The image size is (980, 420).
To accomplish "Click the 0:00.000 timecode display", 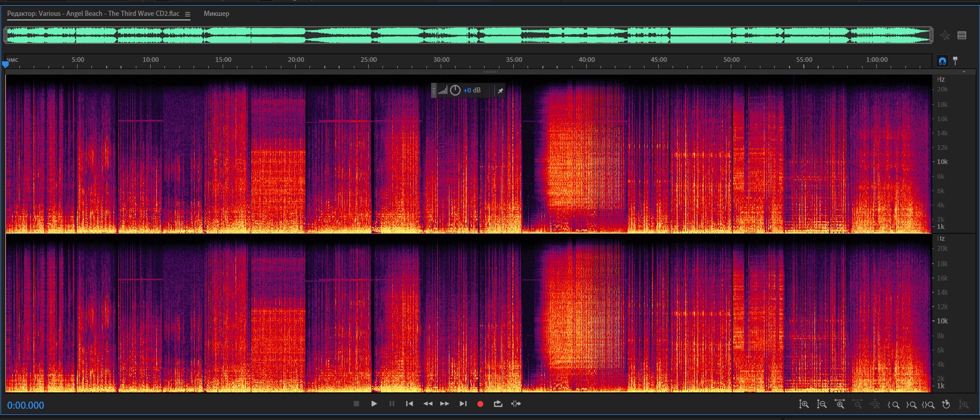I will 26,405.
